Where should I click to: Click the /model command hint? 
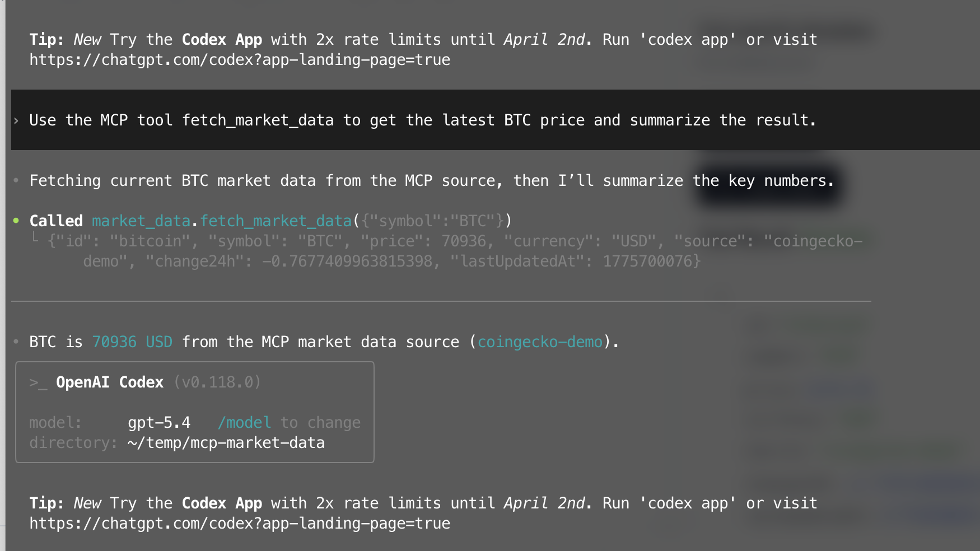(x=244, y=423)
